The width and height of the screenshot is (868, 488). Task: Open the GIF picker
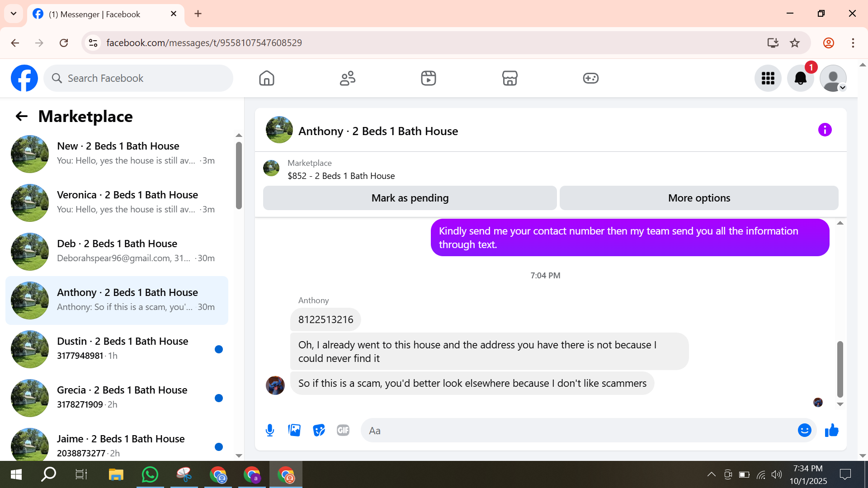(x=343, y=430)
